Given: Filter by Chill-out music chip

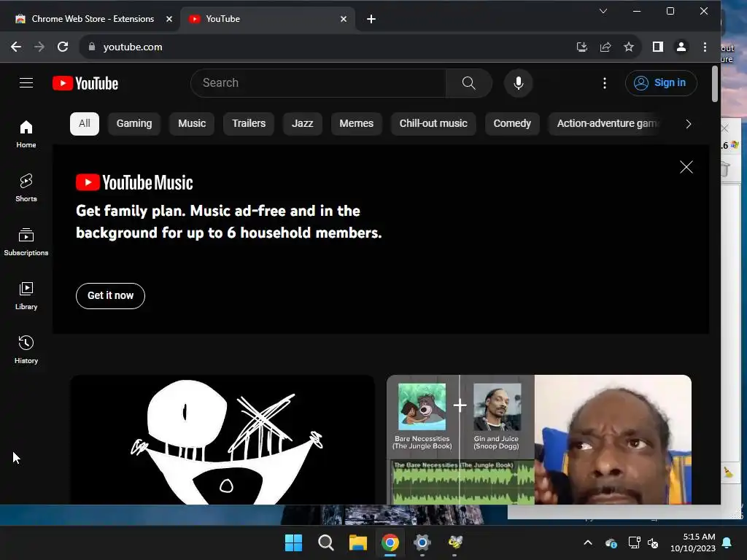Looking at the screenshot, I should click(x=433, y=124).
